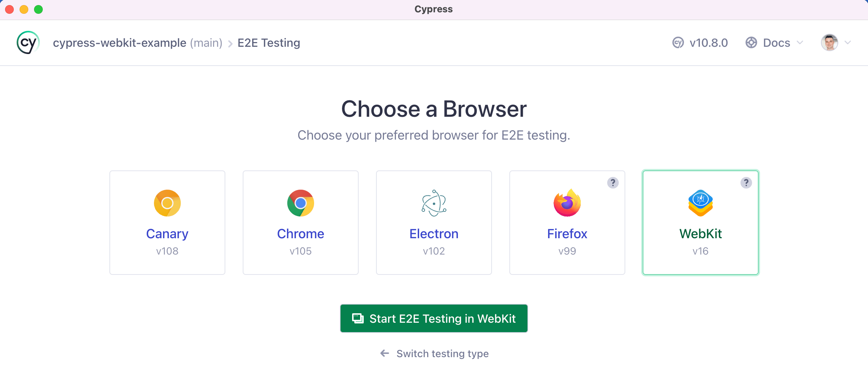Select the Chrome browser icon
Screen dimensions: 868x380
300,203
